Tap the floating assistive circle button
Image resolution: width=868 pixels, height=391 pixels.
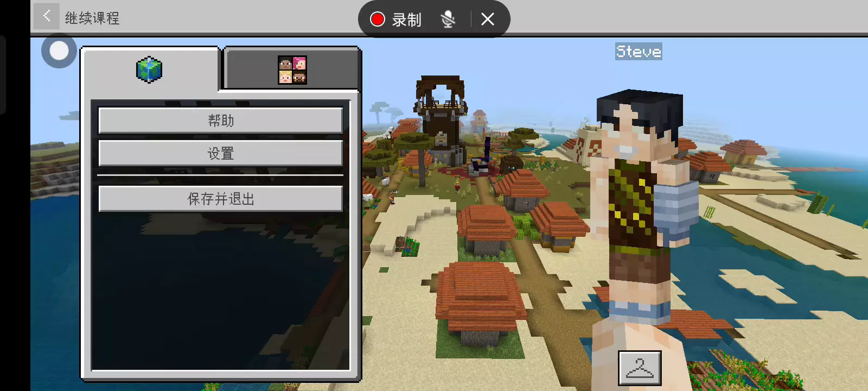click(59, 51)
